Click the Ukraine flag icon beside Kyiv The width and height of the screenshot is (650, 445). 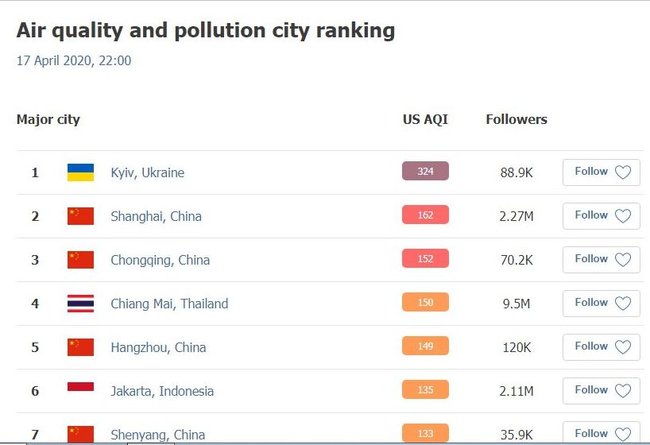point(81,172)
